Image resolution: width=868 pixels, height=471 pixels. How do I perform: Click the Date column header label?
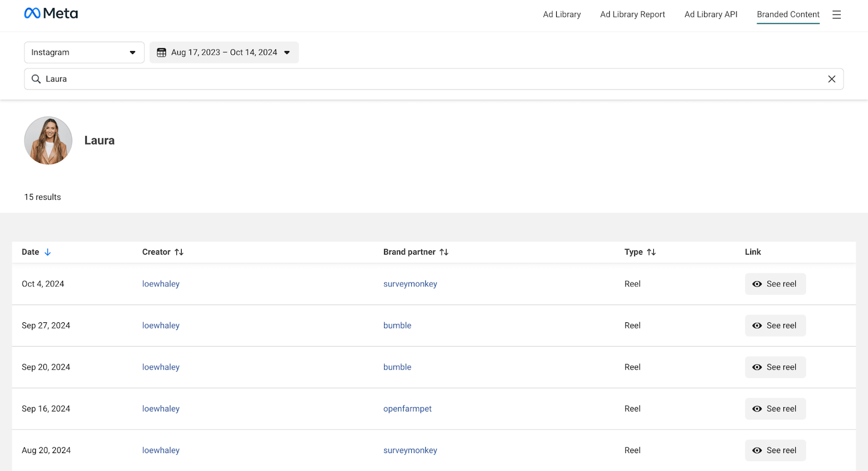pos(30,252)
